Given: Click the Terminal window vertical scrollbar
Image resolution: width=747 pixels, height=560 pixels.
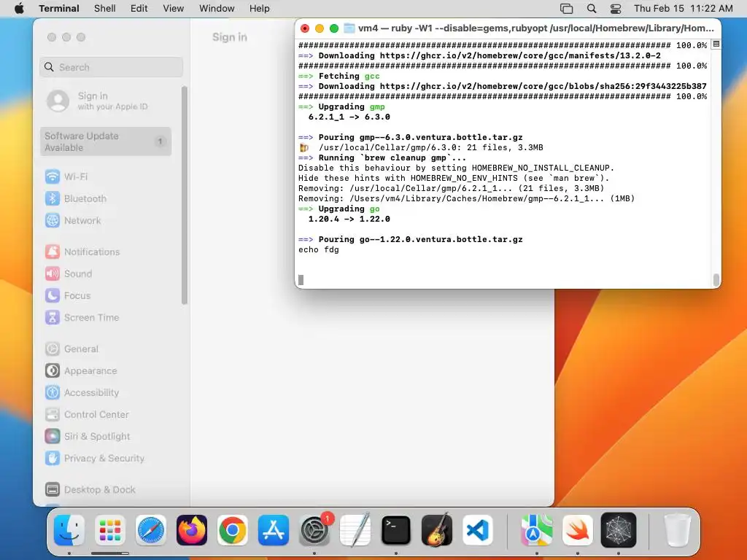Looking at the screenshot, I should pos(716,280).
